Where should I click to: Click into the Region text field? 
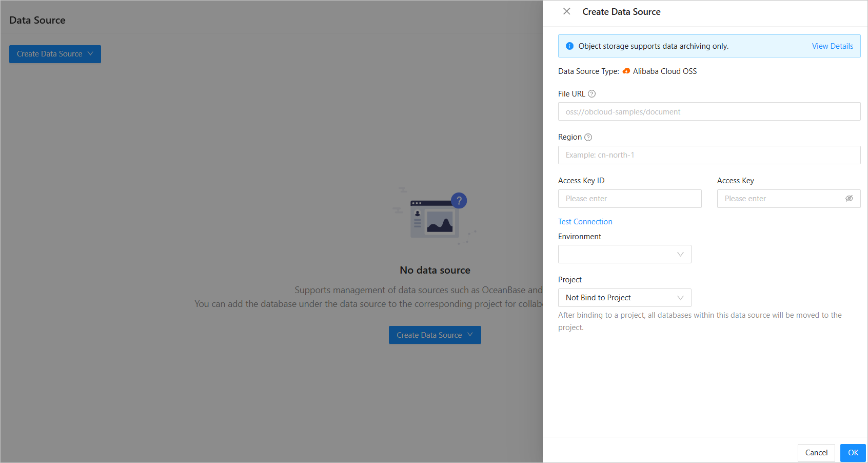tap(709, 155)
